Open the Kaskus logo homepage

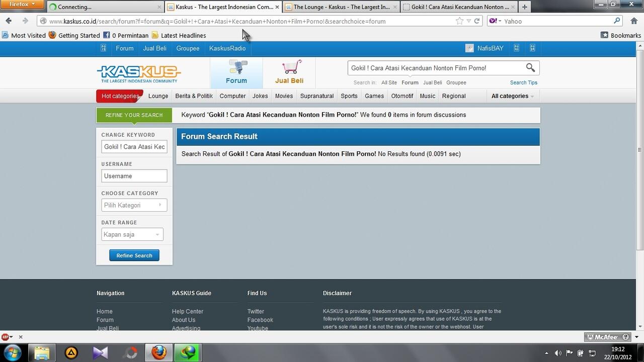[x=139, y=74]
